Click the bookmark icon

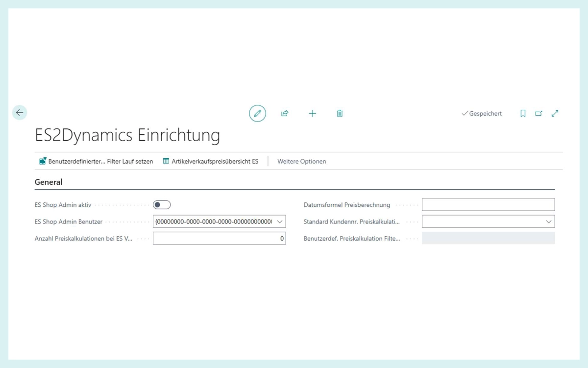(x=523, y=114)
